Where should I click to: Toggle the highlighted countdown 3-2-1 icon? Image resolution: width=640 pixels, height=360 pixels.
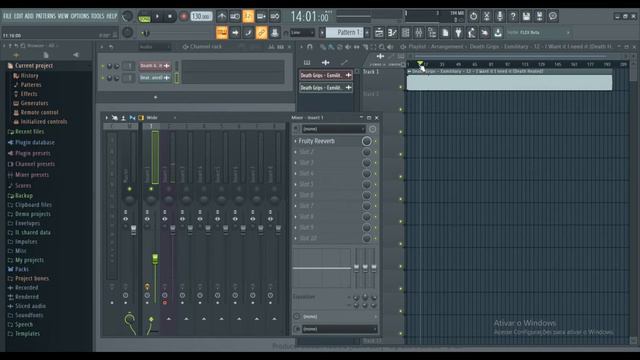tap(248, 16)
